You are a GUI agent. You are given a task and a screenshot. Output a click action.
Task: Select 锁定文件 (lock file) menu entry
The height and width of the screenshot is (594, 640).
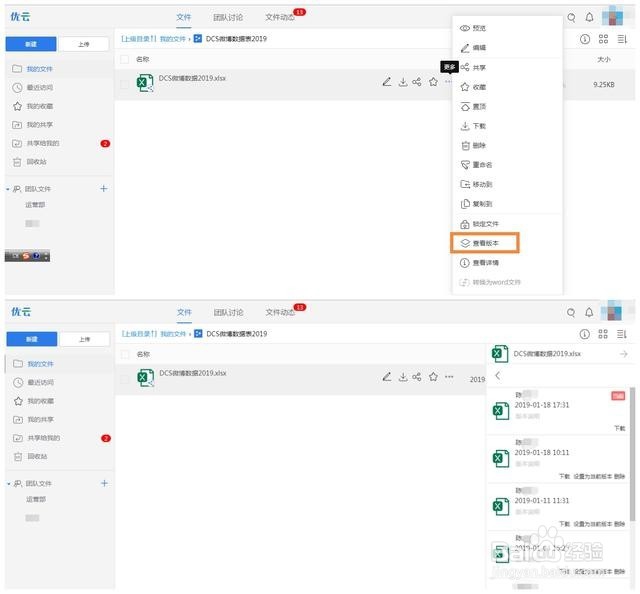coord(479,224)
